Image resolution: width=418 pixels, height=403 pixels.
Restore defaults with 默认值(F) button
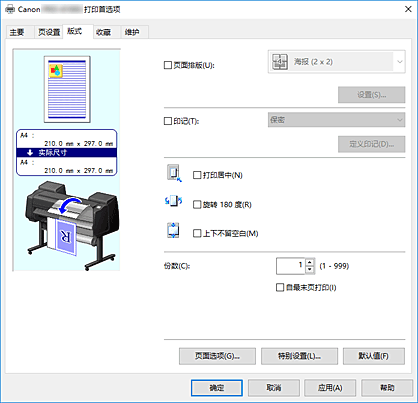(374, 356)
